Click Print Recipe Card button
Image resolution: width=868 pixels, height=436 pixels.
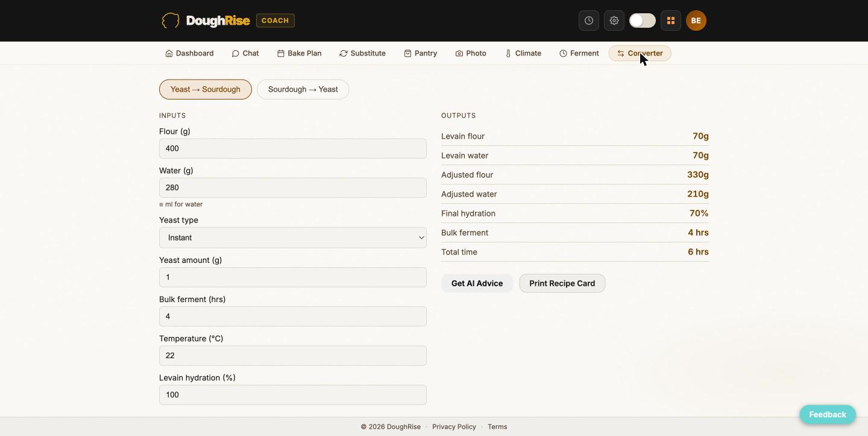pos(562,283)
